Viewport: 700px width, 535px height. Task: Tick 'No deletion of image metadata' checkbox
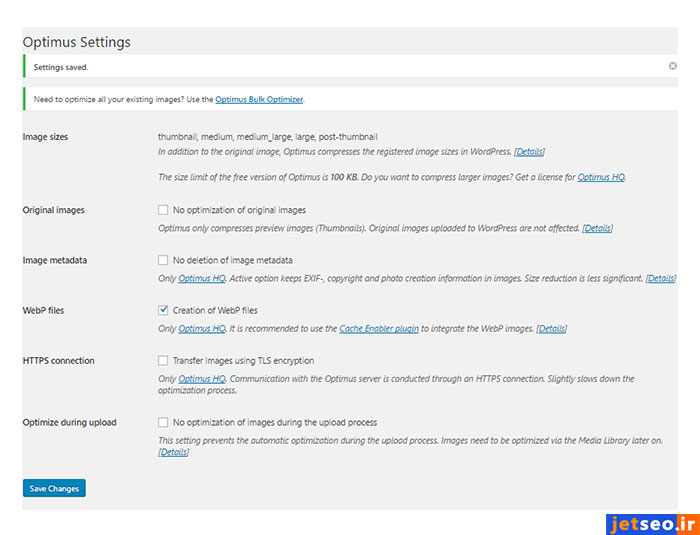[163, 260]
